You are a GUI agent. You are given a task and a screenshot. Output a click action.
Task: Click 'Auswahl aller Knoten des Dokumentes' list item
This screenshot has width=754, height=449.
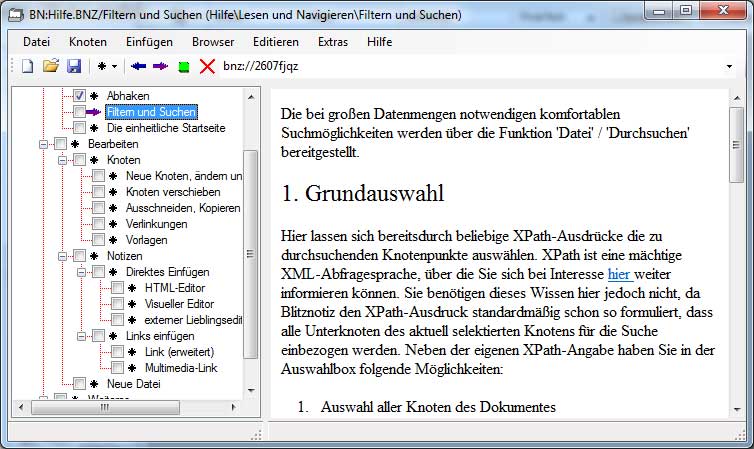click(x=438, y=407)
